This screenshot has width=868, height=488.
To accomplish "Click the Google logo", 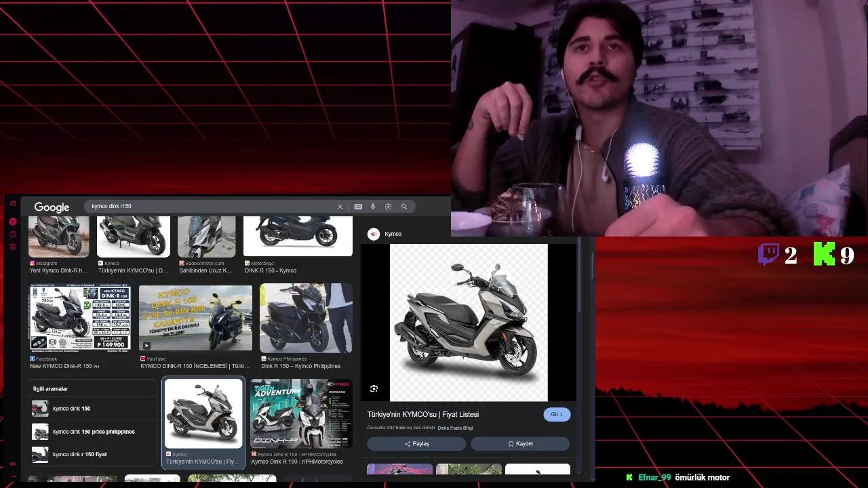I will point(52,207).
